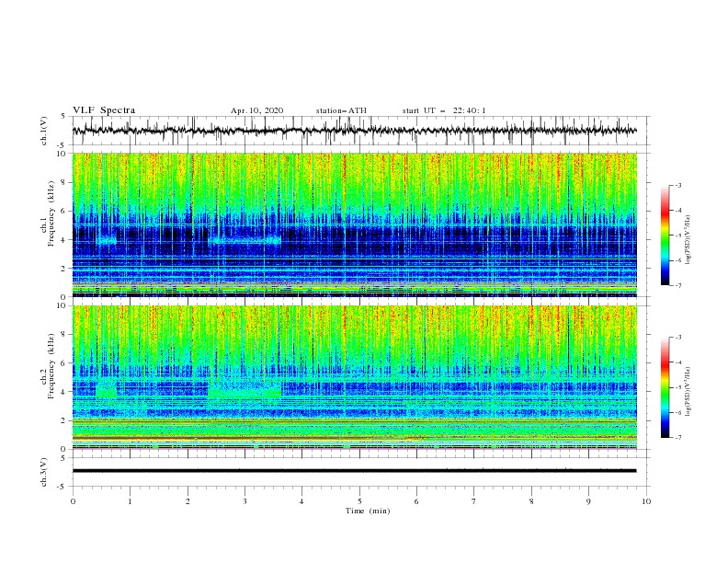Click the ch.3 flat black trace
This screenshot has height=563, width=728.
354,471
